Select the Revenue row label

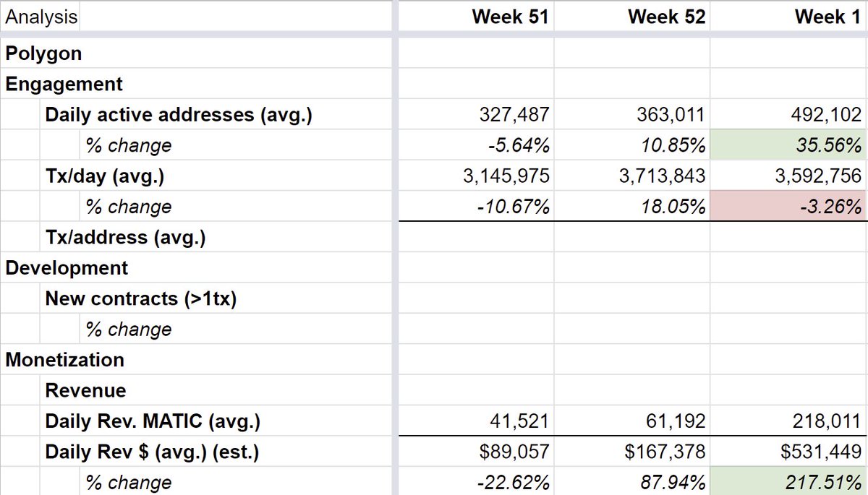pos(85,391)
